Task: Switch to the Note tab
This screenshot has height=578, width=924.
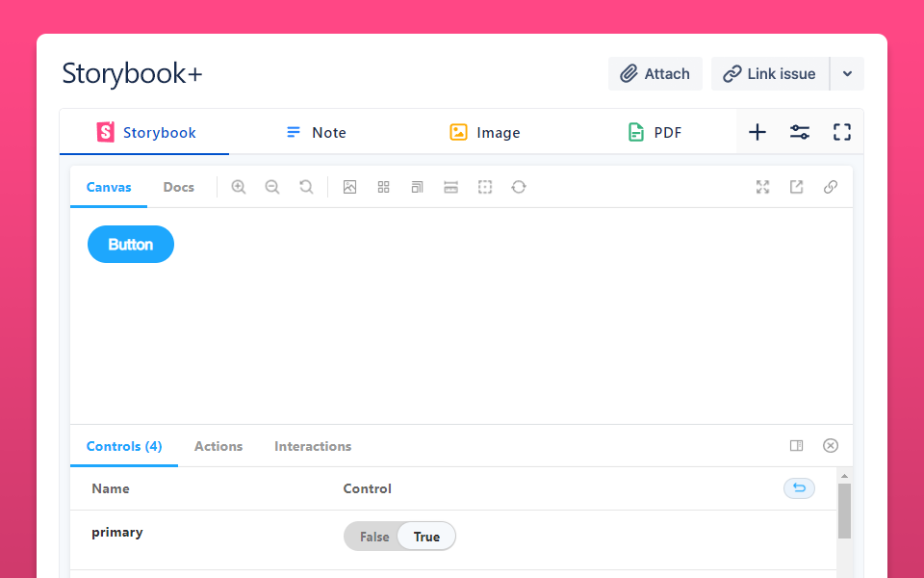Action: pyautogui.click(x=316, y=132)
